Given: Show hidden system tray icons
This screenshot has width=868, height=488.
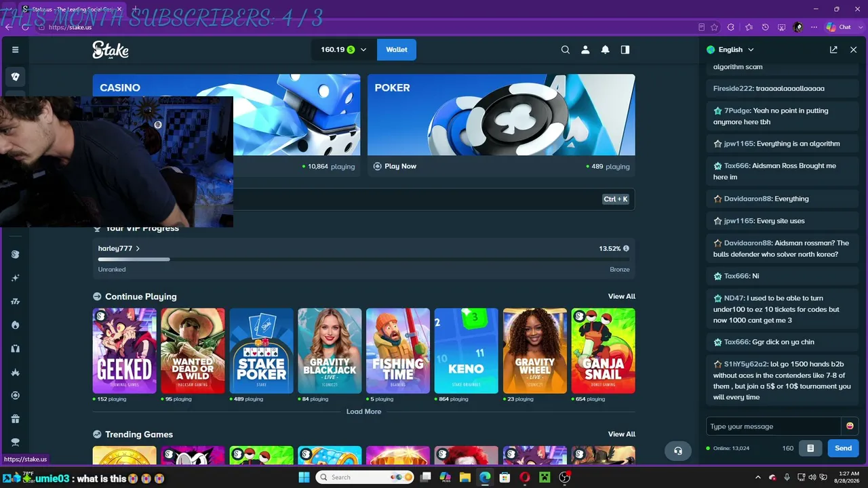Looking at the screenshot, I should 758,477.
